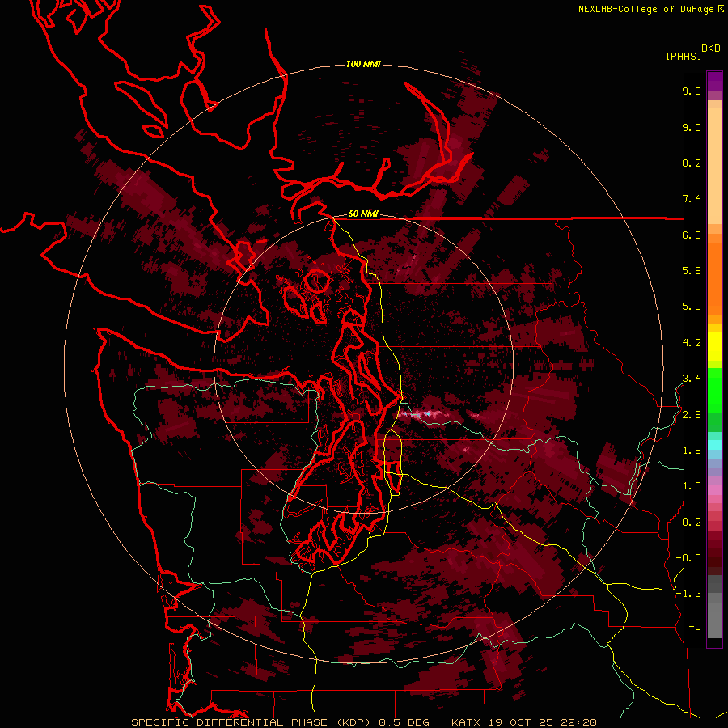Click the 5.0 value on the color scale
The height and width of the screenshot is (728, 728).
692,307
